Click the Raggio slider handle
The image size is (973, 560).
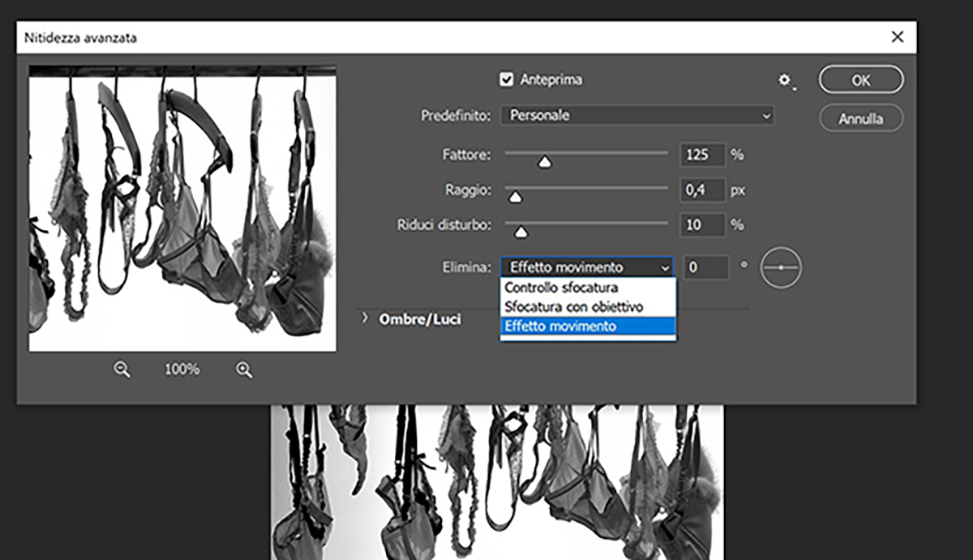click(x=514, y=197)
